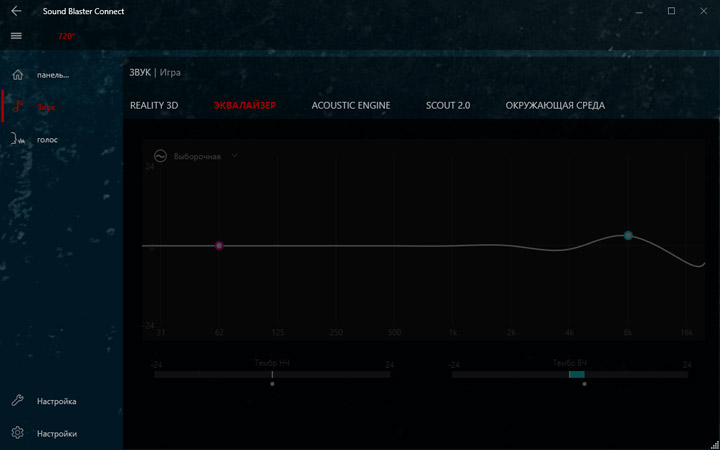Image resolution: width=720 pixels, height=450 pixels.
Task: Click the Тембр НЧ bass slider
Action: (x=272, y=374)
